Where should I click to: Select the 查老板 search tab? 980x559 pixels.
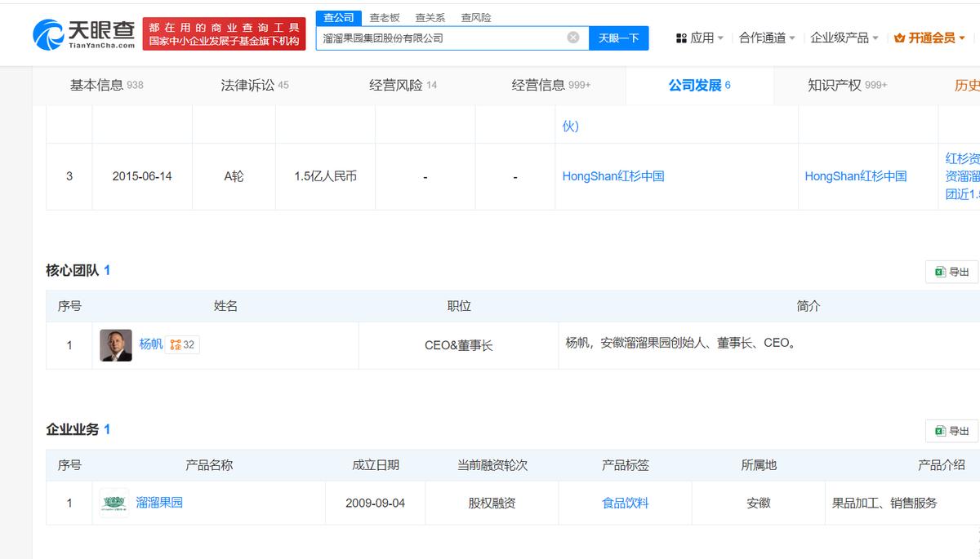384,17
